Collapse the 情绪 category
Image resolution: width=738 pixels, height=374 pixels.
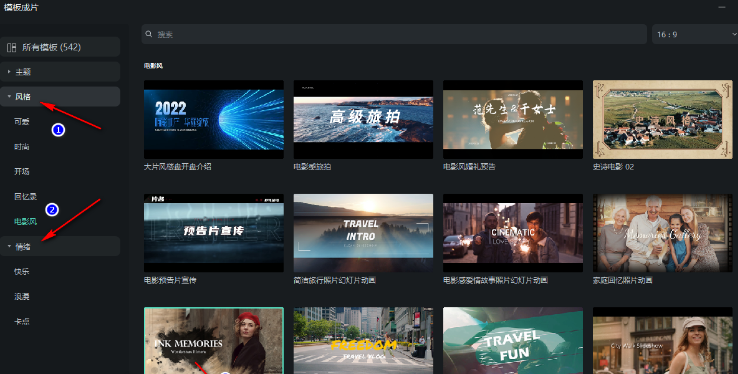(60, 247)
